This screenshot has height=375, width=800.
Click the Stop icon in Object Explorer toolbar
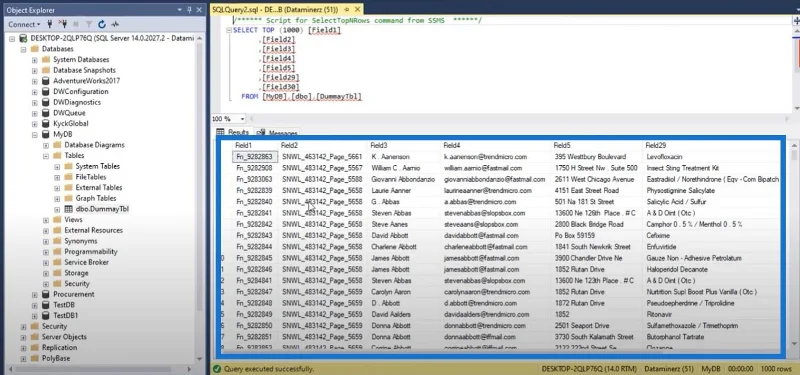pyautogui.click(x=76, y=24)
